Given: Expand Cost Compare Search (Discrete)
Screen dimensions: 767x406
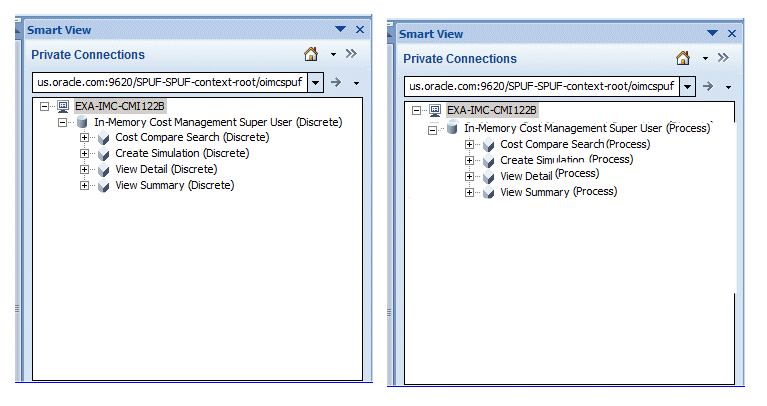Looking at the screenshot, I should coord(85,137).
